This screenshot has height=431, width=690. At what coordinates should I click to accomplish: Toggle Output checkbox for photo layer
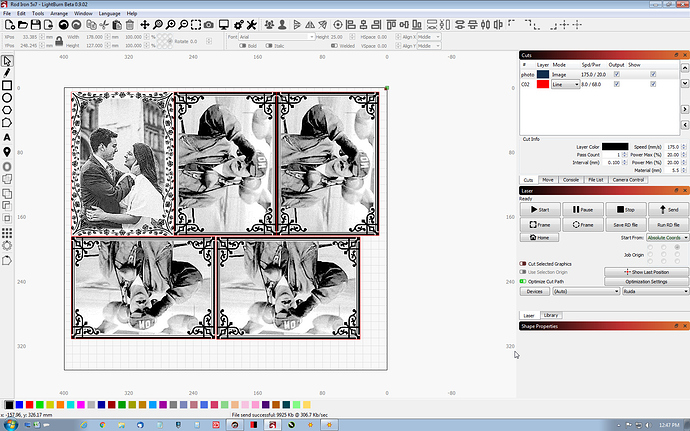coord(617,74)
